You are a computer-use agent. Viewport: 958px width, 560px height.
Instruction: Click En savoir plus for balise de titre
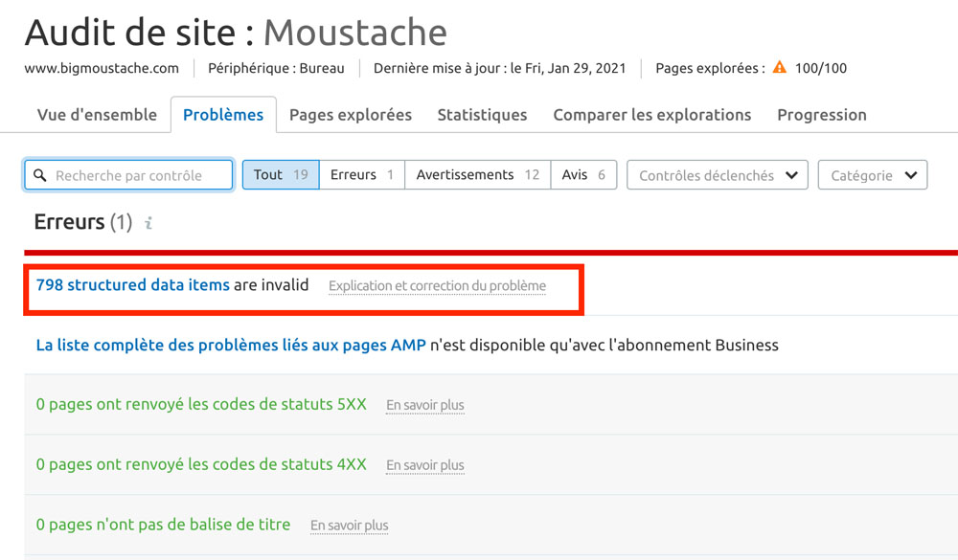(350, 526)
